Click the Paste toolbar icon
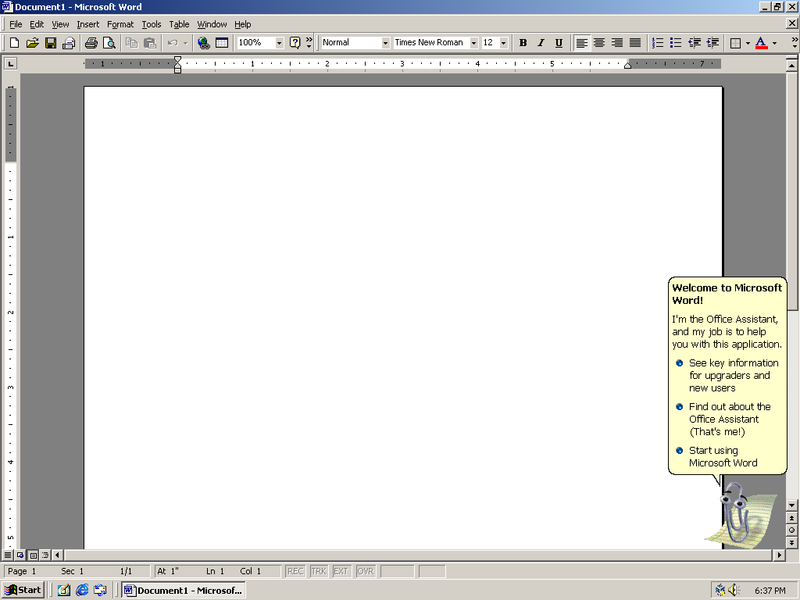 coord(149,43)
